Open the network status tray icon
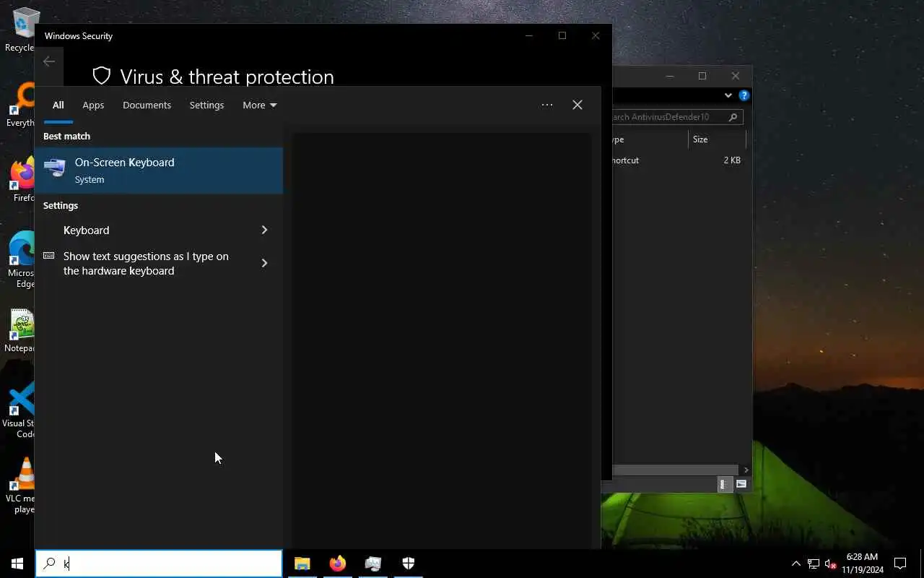The width and height of the screenshot is (924, 578). coord(814,564)
